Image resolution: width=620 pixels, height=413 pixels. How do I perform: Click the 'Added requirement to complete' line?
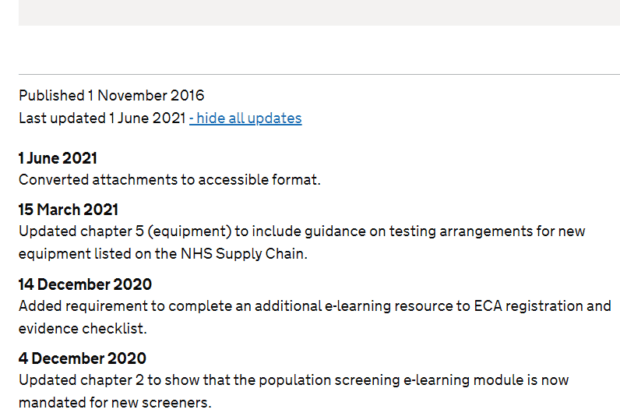pyautogui.click(x=315, y=306)
